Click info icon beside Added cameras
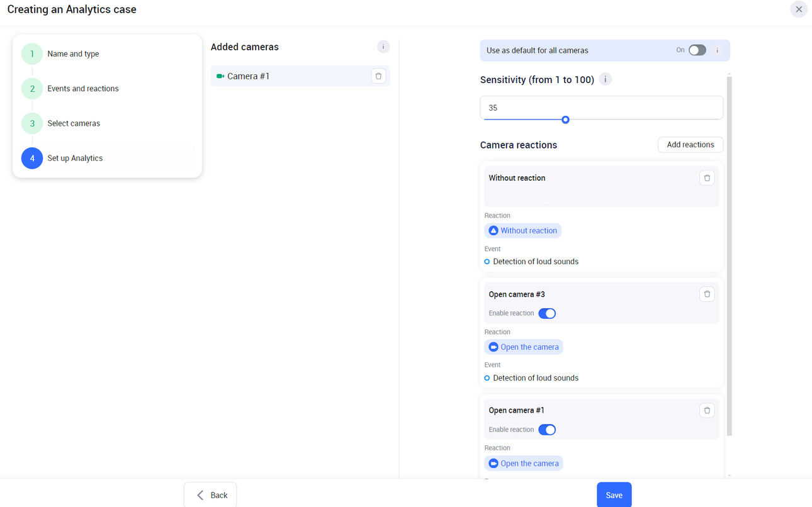812x507 pixels. click(x=383, y=47)
